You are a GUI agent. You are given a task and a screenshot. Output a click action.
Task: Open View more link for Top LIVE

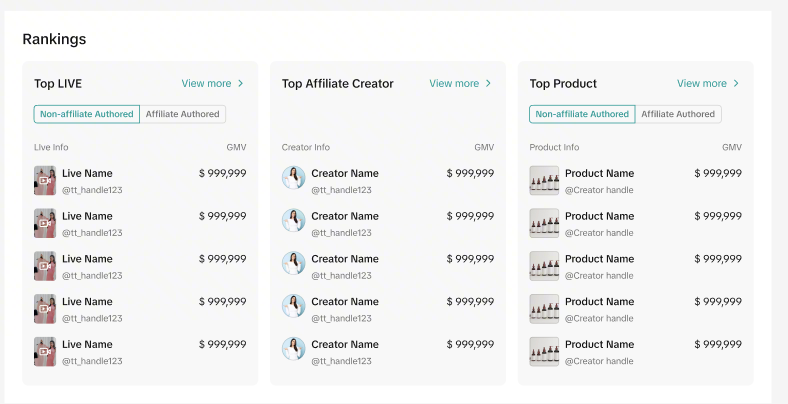pyautogui.click(x=206, y=84)
